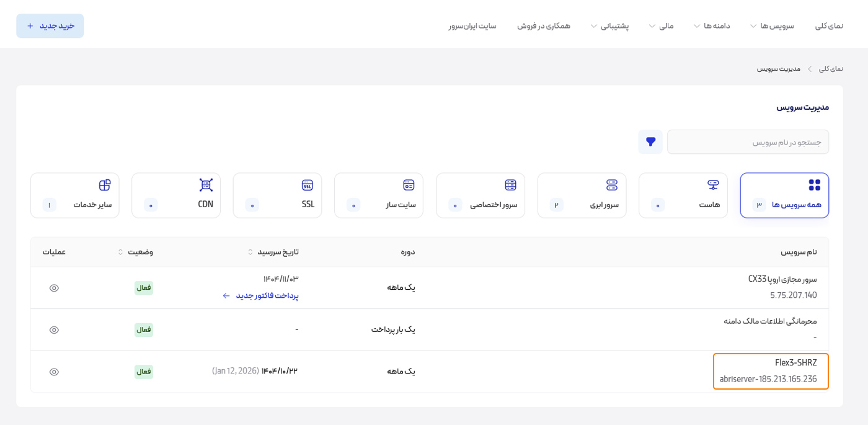868x425 pixels.
Task: Click the خرید جدید button
Action: click(50, 26)
